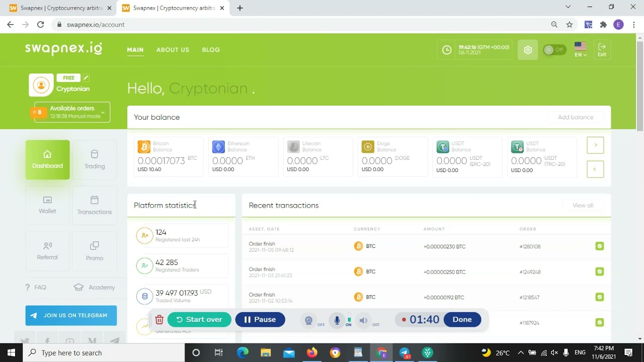Open the Chrome extensions puzzle icon

tap(603, 25)
